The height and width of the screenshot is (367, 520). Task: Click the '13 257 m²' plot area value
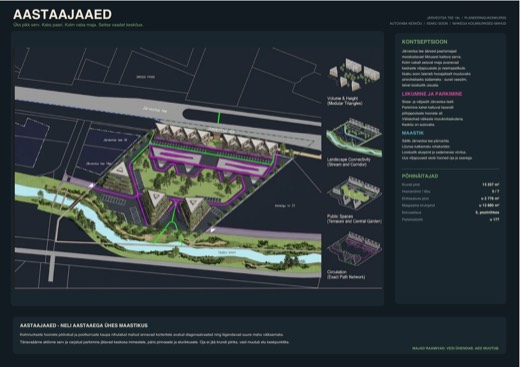coord(491,184)
